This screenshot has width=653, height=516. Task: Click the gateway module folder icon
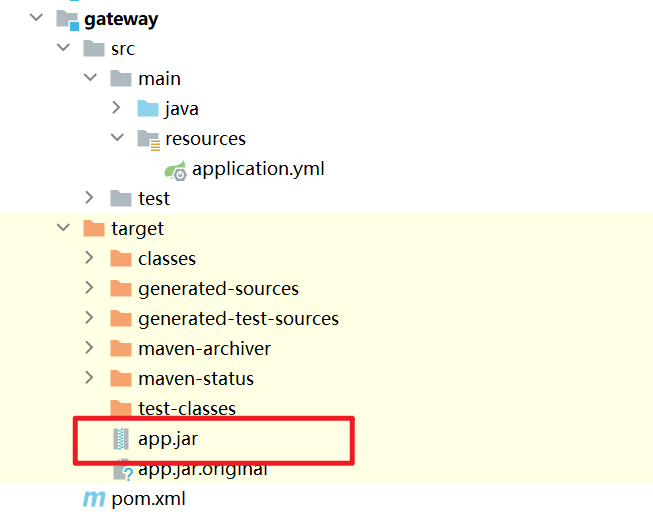coord(67,19)
